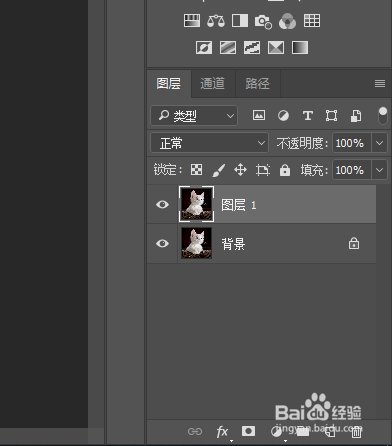The height and width of the screenshot is (446, 392).
Task: Open the 正常 blend mode dropdown
Action: pos(209,143)
